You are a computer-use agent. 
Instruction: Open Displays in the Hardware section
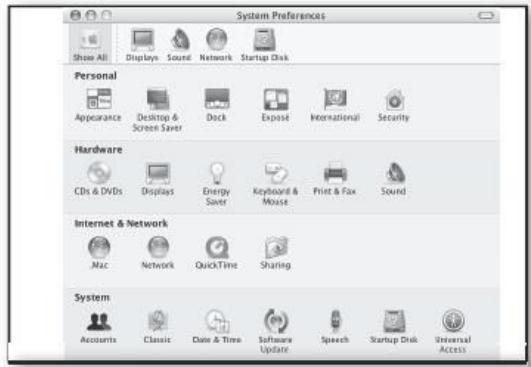(x=158, y=179)
